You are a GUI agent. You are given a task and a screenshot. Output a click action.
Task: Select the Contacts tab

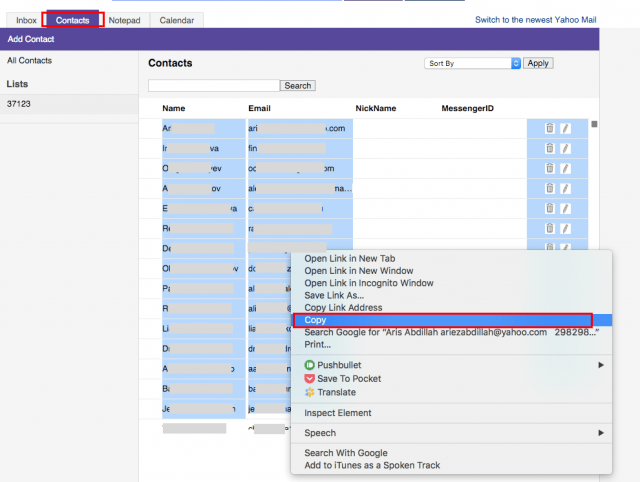(73, 20)
